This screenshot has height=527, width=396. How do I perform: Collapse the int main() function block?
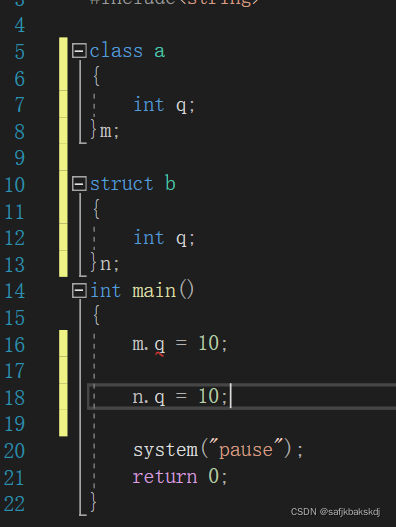point(79,290)
